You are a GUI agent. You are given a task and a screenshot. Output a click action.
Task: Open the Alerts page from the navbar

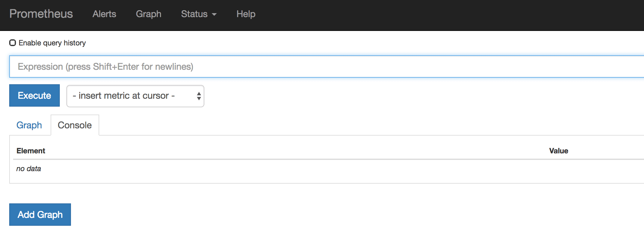104,14
